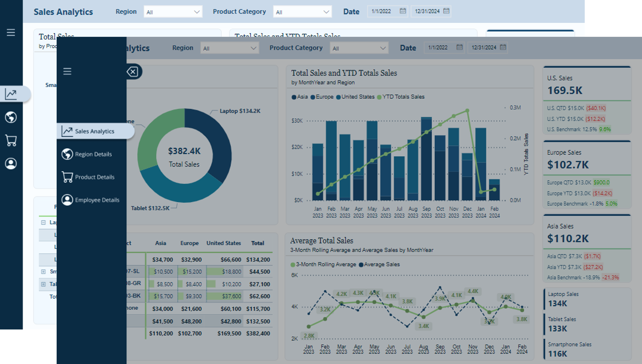Image resolution: width=642 pixels, height=364 pixels.
Task: Click the shopping cart Product Details icon
Action: tap(67, 177)
